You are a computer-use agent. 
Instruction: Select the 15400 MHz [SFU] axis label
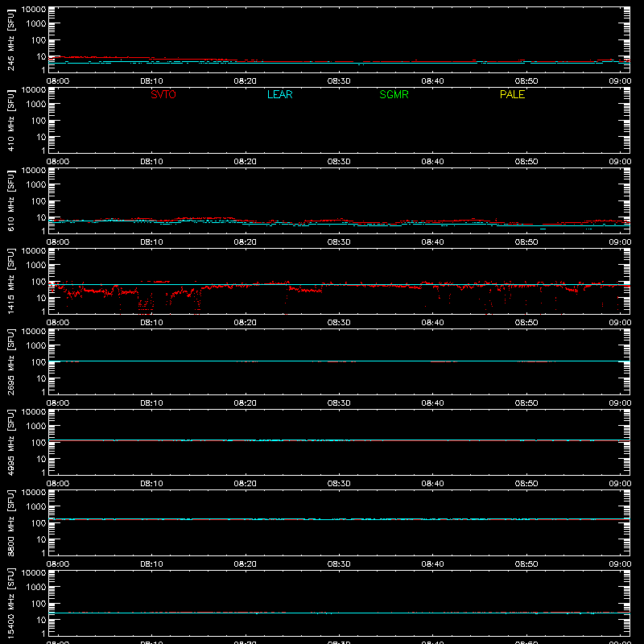(x=10, y=603)
